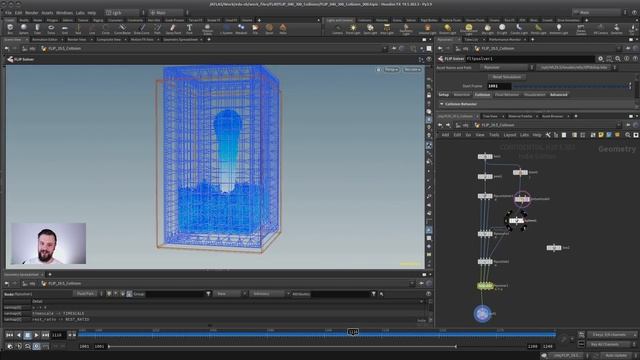The height and width of the screenshot is (360, 640).
Task: Click the current frame number field
Action: 57,335
